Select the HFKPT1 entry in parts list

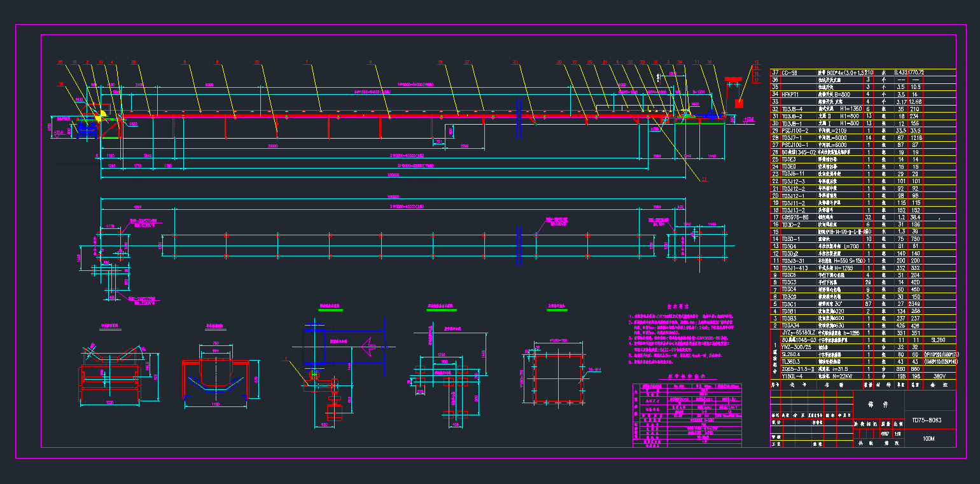791,93
